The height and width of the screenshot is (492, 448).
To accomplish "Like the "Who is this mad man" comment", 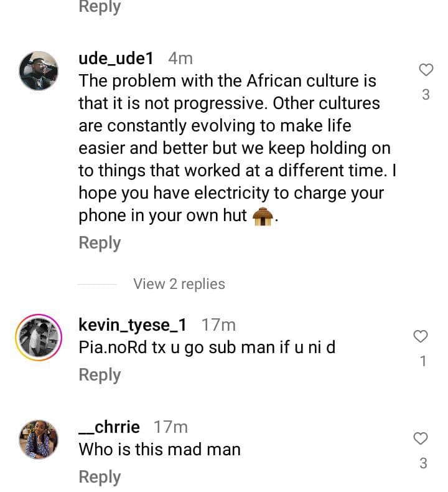I will (421, 438).
